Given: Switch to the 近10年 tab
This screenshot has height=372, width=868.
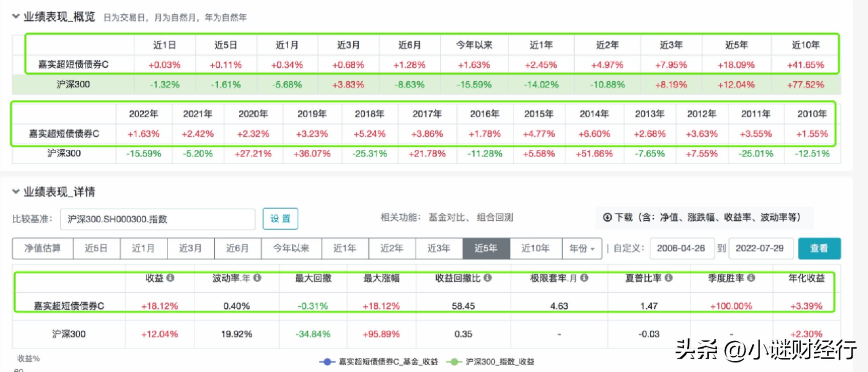Looking at the screenshot, I should tap(535, 248).
